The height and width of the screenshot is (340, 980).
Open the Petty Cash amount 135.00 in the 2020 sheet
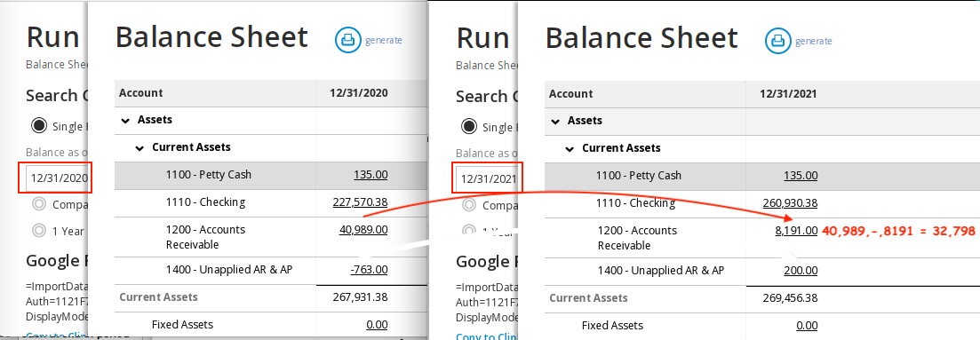[x=370, y=174]
